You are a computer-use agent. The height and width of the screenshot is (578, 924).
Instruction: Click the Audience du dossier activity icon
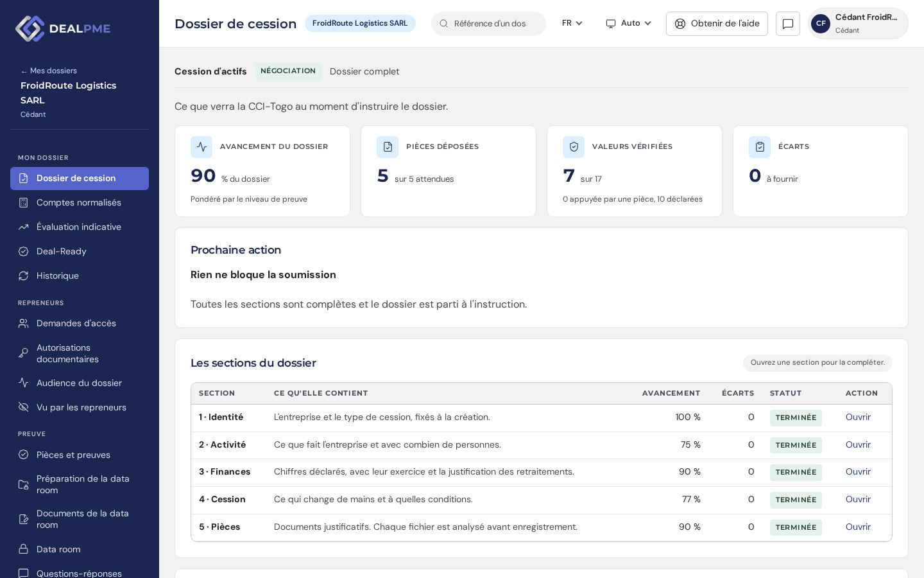click(x=24, y=383)
